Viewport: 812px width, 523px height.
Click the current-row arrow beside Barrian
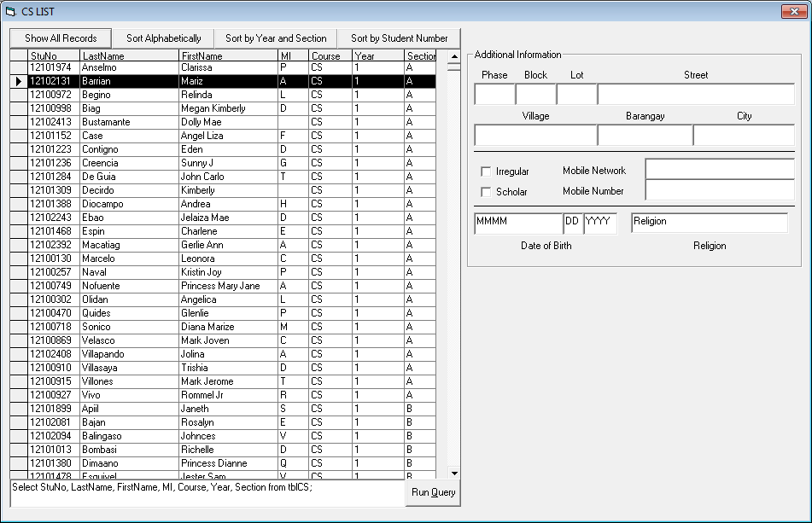[19, 81]
